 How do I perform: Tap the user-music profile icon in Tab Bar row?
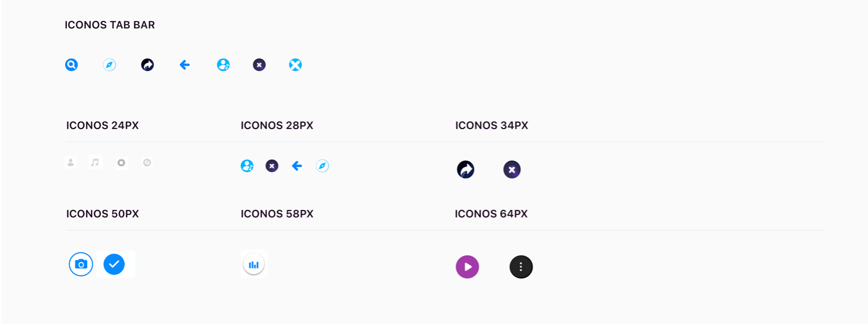click(223, 65)
